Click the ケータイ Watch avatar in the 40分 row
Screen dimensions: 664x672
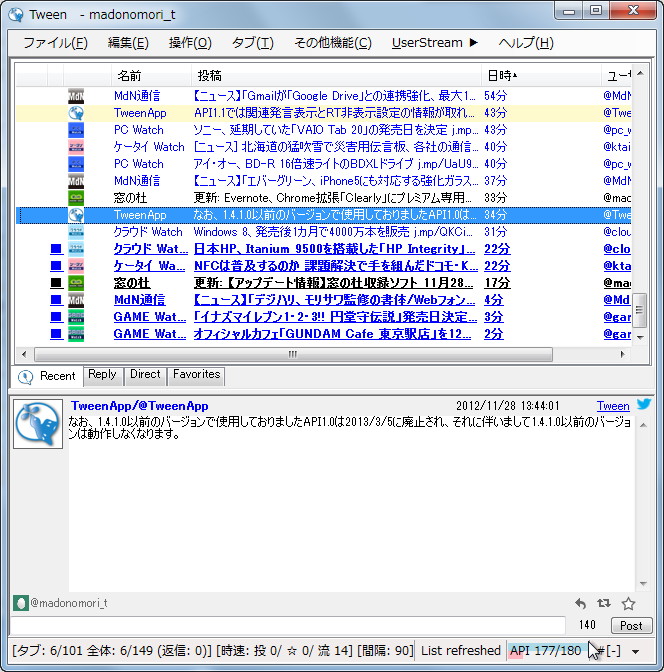(x=76, y=147)
